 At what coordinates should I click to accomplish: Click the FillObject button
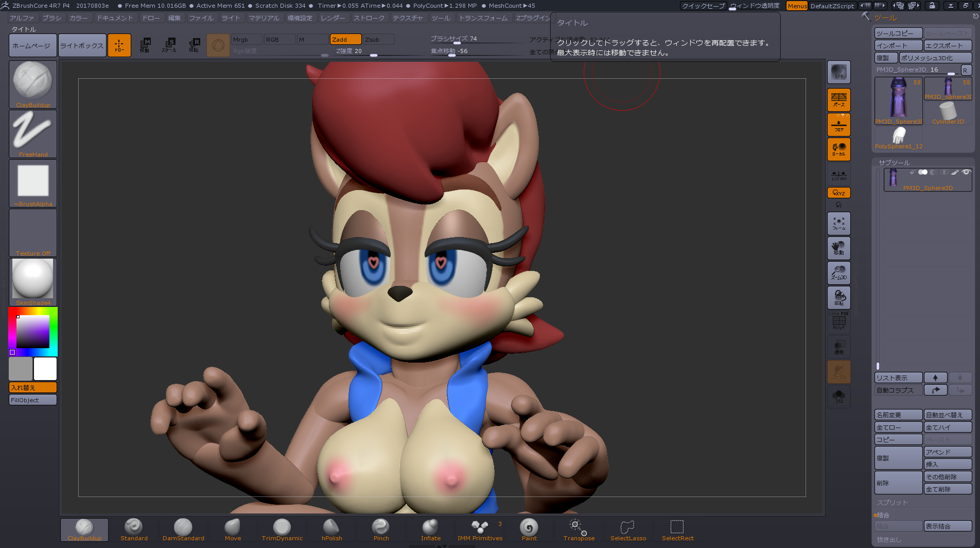(33, 400)
